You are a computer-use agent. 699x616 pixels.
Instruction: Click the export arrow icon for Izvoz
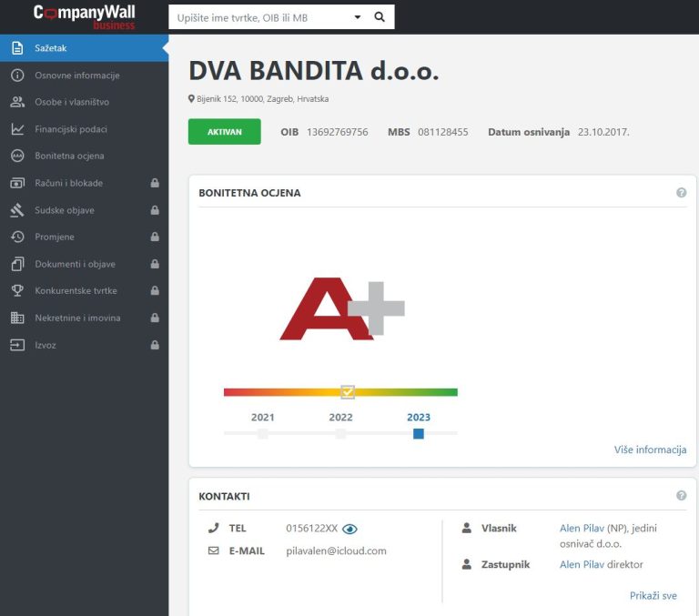pos(17,345)
